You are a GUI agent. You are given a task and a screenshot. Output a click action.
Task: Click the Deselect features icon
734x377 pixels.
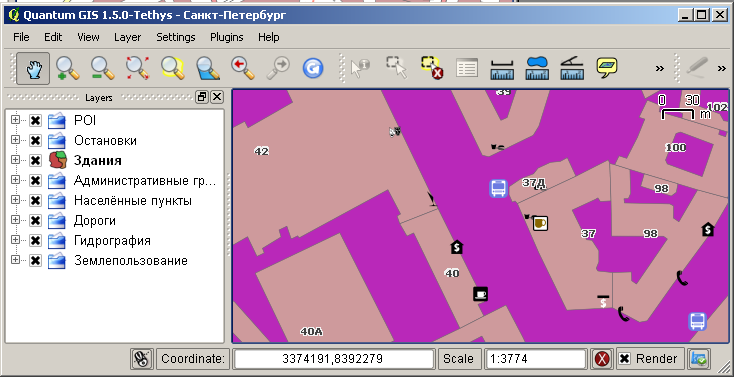pos(432,68)
